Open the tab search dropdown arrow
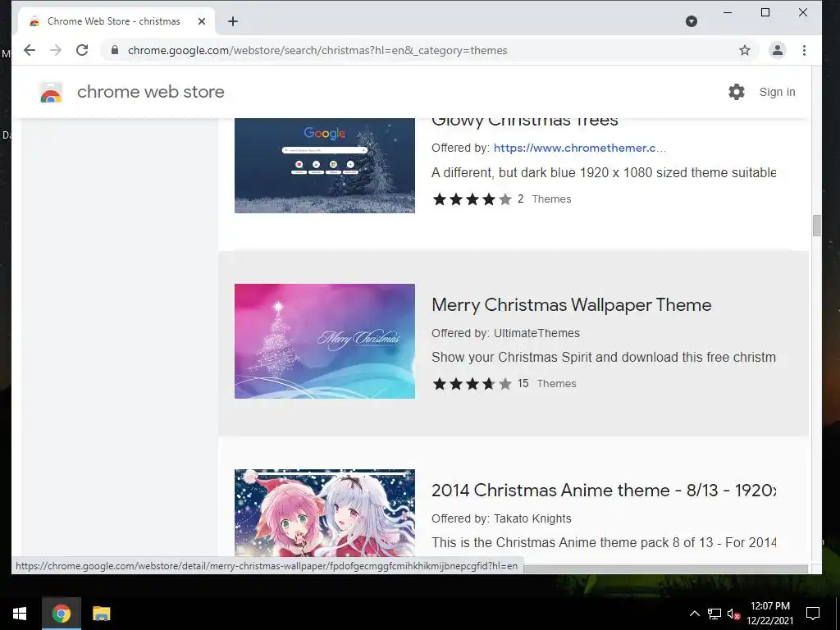 tap(692, 21)
